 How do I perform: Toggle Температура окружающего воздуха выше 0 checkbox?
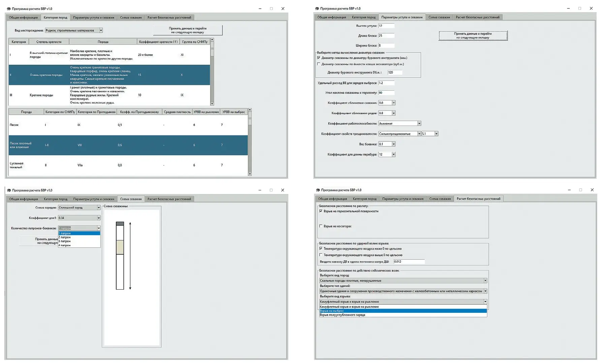click(321, 255)
